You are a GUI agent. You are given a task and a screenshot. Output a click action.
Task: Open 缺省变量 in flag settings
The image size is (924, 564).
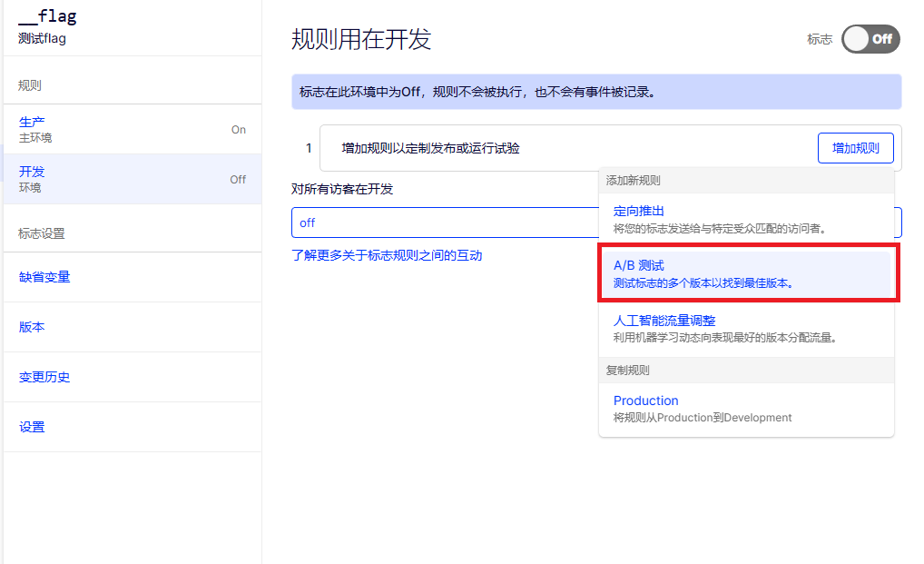point(44,277)
